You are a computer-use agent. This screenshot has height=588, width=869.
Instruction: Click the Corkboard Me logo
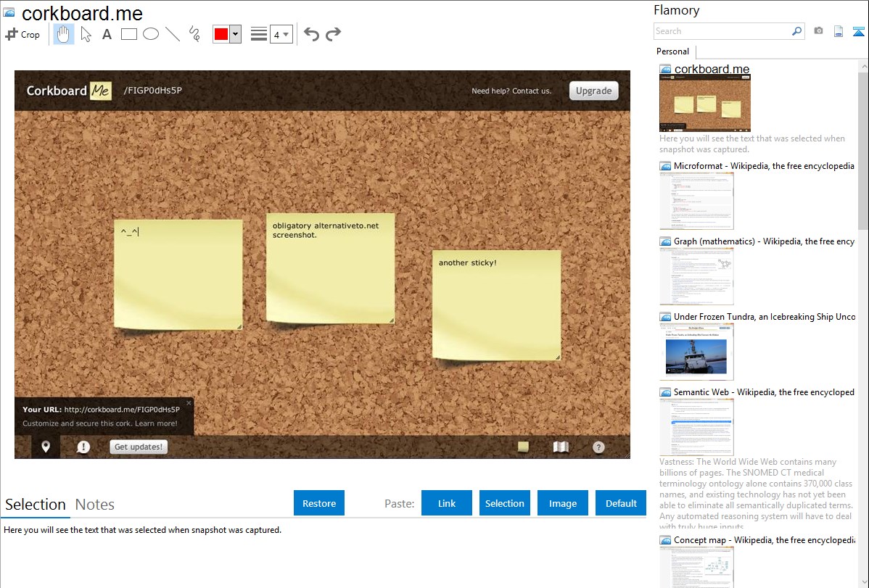(x=69, y=91)
